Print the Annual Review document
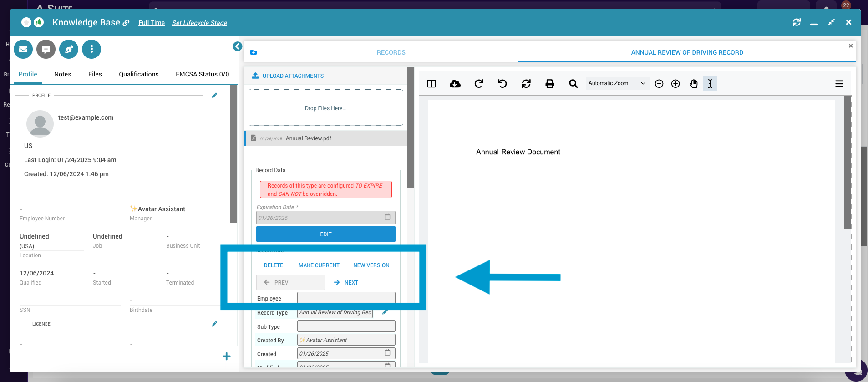 (x=550, y=84)
